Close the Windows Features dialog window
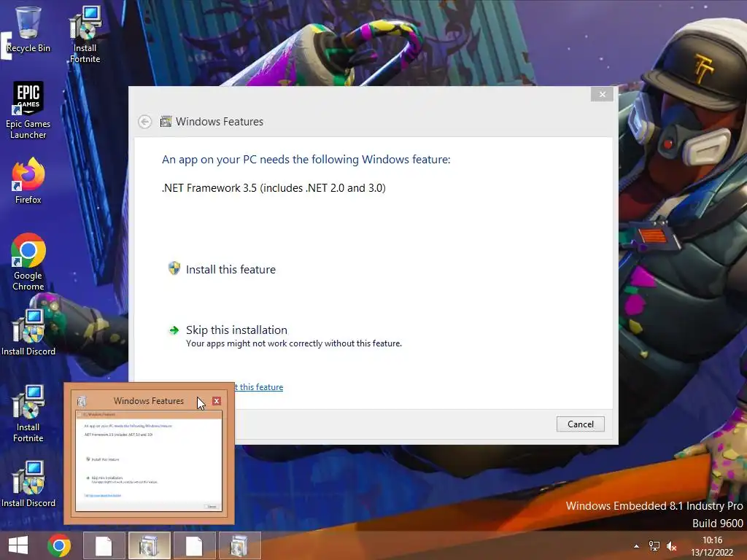Screen dimensions: 747x560 pyautogui.click(x=602, y=94)
